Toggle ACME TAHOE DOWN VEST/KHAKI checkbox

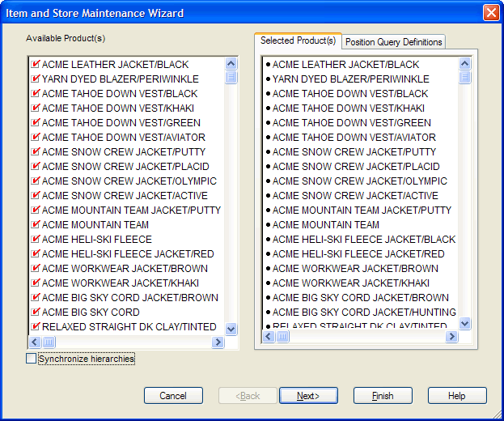[36, 108]
